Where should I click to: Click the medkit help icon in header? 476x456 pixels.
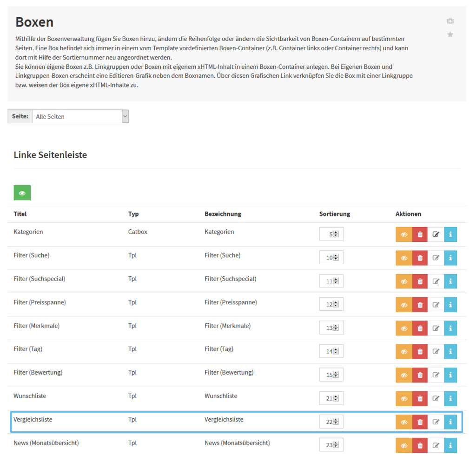450,21
